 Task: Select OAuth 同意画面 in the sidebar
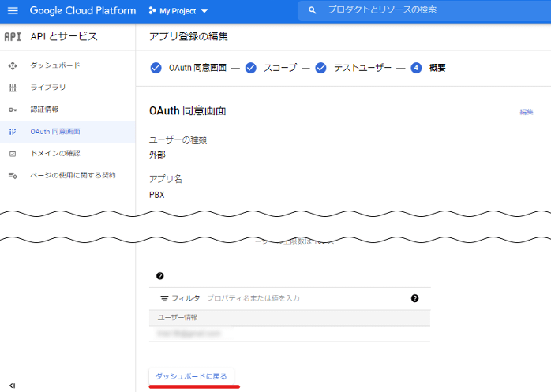pos(55,132)
